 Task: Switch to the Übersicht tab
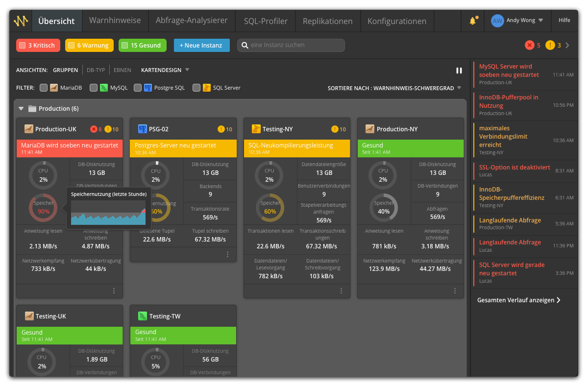[56, 21]
